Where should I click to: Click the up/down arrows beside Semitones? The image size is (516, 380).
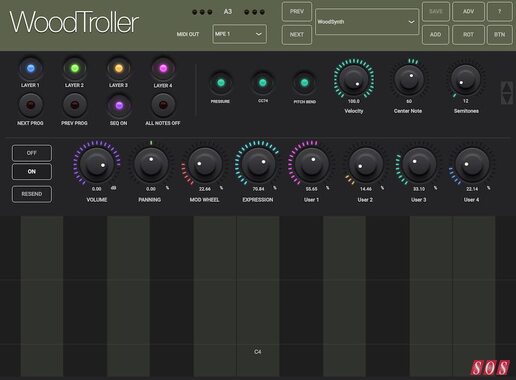507,93
